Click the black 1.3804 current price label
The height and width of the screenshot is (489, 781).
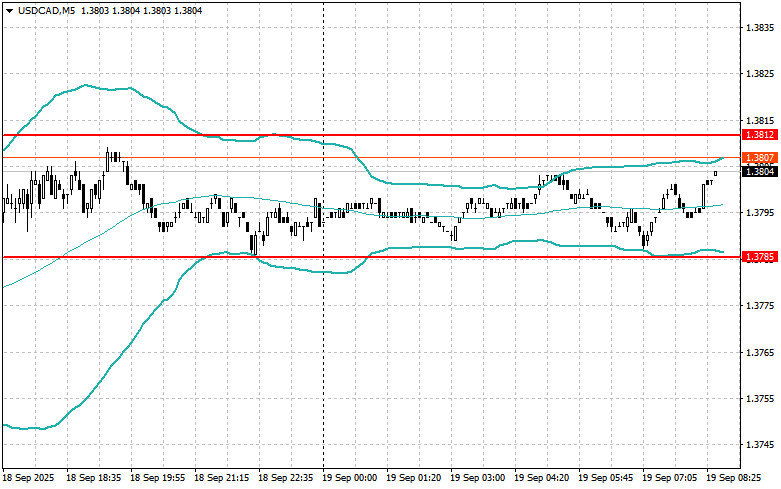pos(760,172)
